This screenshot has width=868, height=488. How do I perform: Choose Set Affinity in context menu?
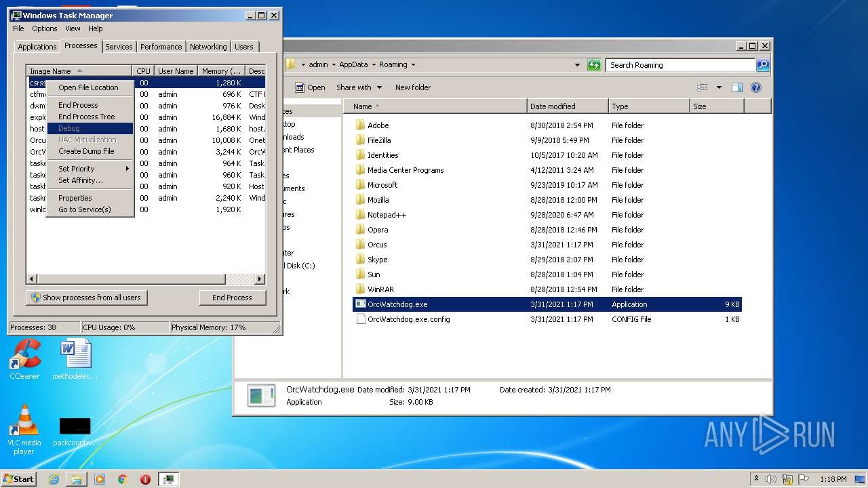(90, 180)
